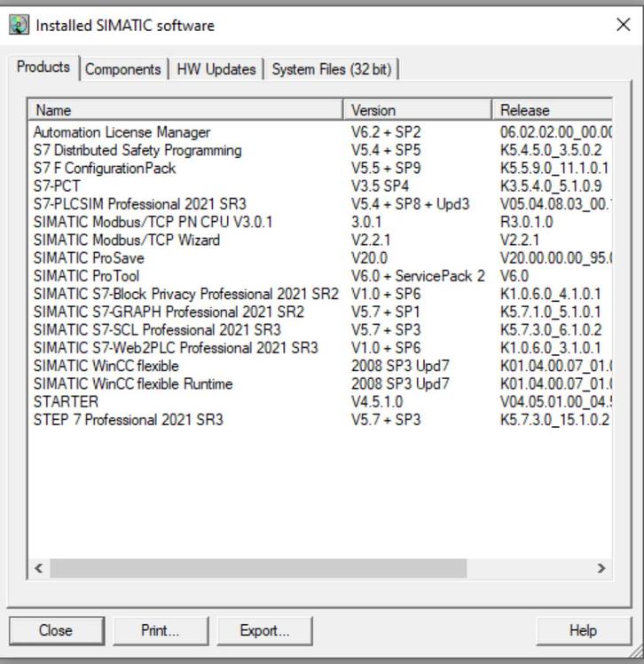Close the dialog using the X button
The height and width of the screenshot is (664, 644).
[x=623, y=25]
